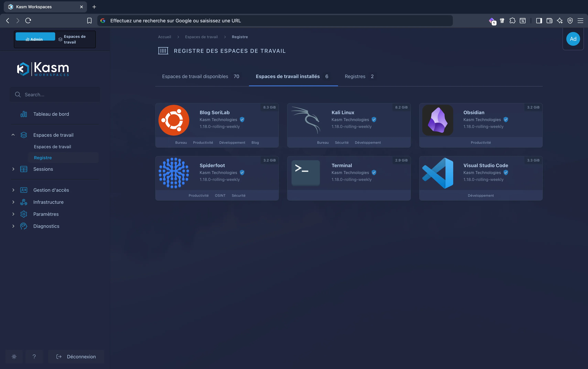Collapse the Espaces de travail section
588x369 pixels.
pyautogui.click(x=13, y=135)
